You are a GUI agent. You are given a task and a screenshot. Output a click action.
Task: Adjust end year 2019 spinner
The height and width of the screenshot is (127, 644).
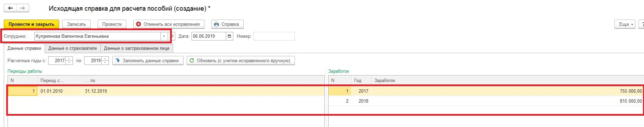pyautogui.click(x=105, y=60)
